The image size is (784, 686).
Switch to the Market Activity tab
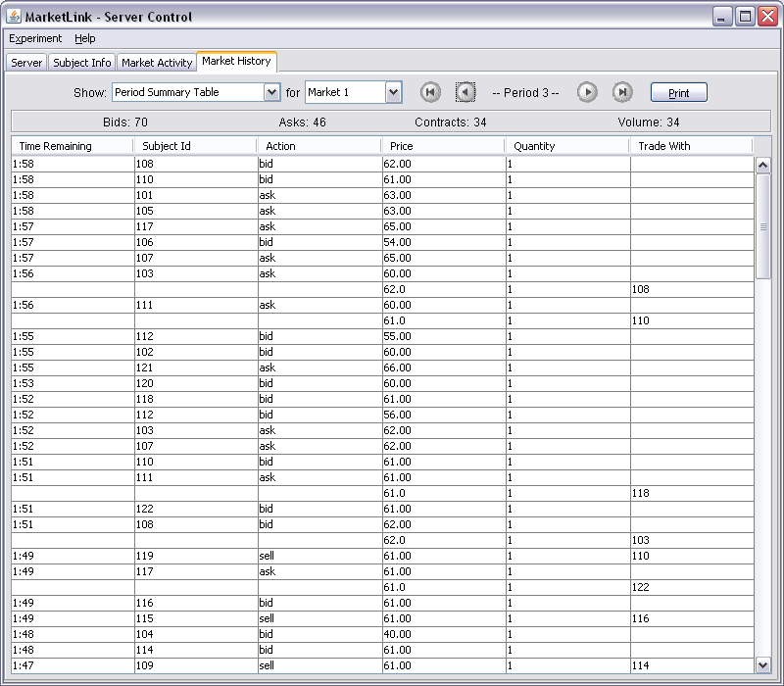157,63
